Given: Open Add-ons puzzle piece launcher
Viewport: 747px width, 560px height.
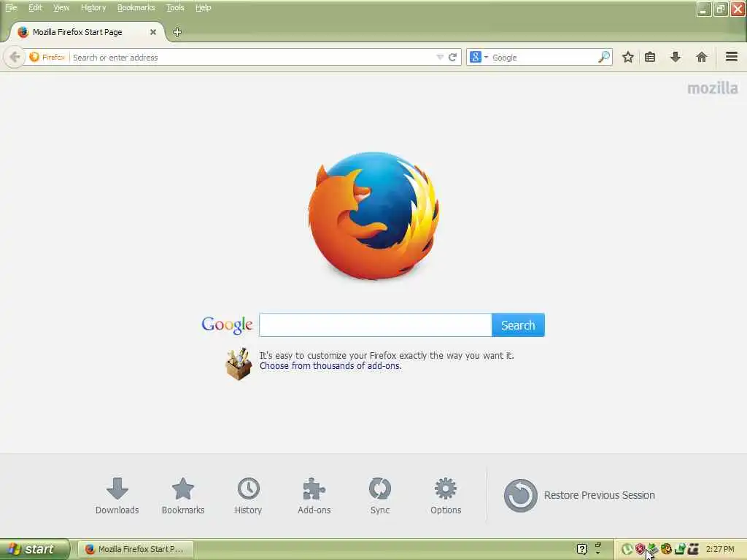Looking at the screenshot, I should pos(314,496).
